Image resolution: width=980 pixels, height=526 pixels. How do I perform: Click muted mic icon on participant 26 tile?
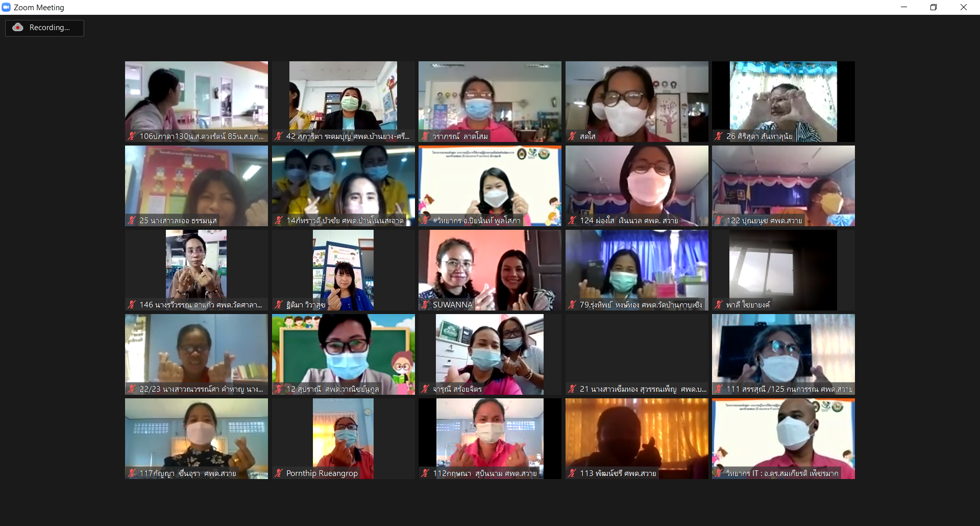719,136
